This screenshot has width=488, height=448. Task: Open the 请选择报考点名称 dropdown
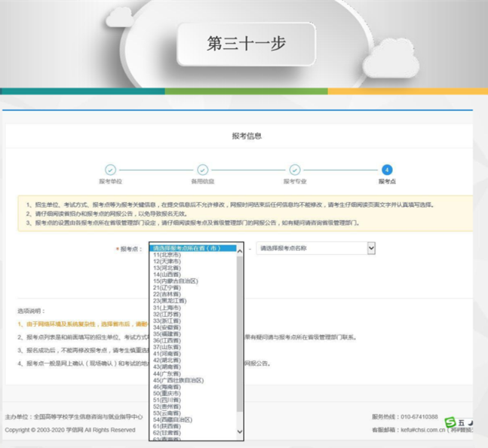[315, 248]
